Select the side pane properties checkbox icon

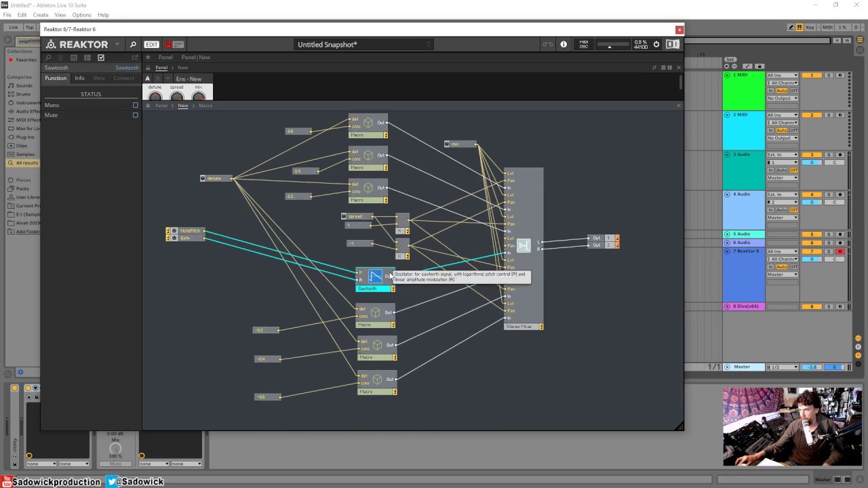[x=101, y=58]
